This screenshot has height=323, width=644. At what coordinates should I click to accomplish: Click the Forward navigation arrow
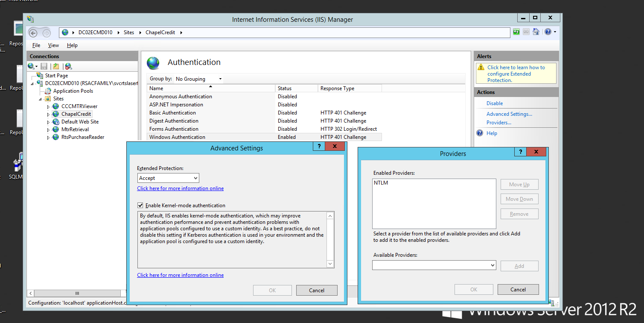(46, 33)
